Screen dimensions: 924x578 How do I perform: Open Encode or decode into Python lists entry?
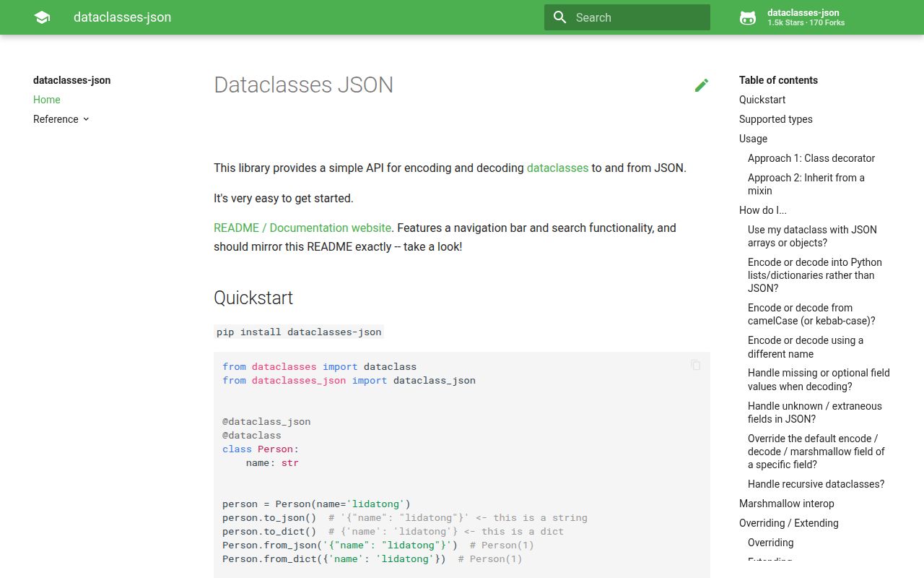pyautogui.click(x=815, y=275)
